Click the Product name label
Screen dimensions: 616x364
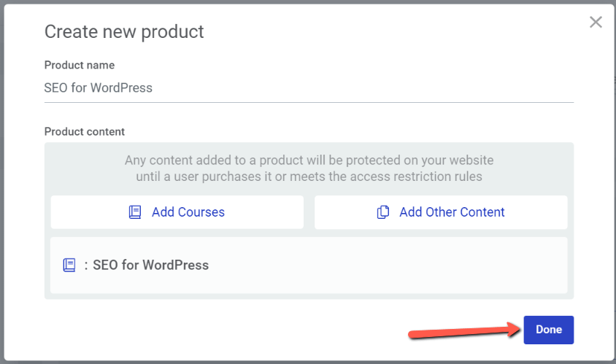(80, 65)
